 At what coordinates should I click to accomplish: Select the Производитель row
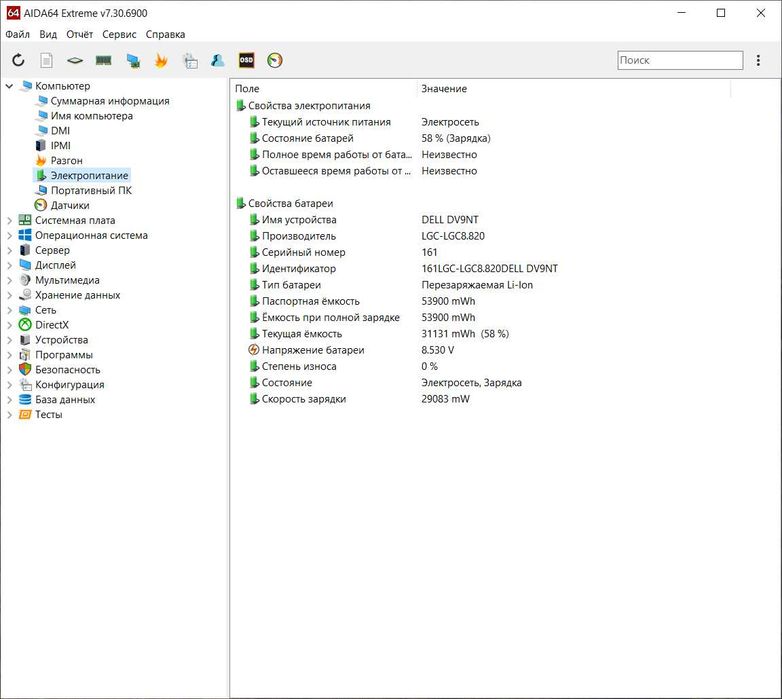[x=367, y=236]
